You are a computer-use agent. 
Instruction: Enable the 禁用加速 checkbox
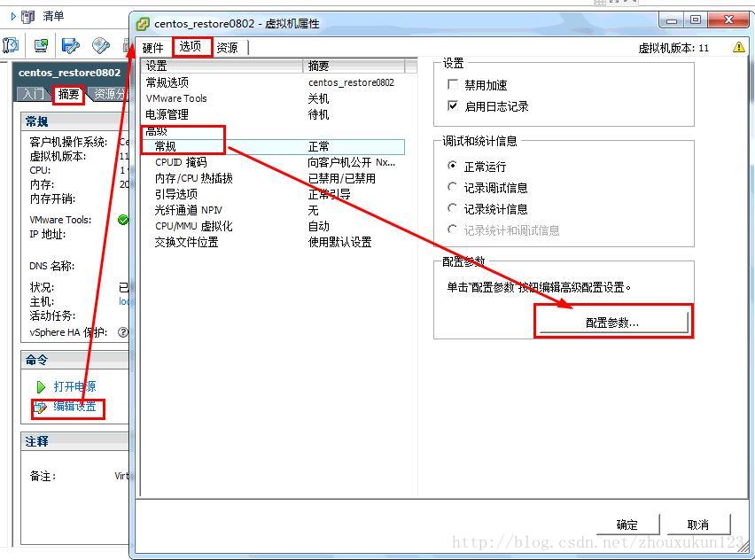(453, 85)
